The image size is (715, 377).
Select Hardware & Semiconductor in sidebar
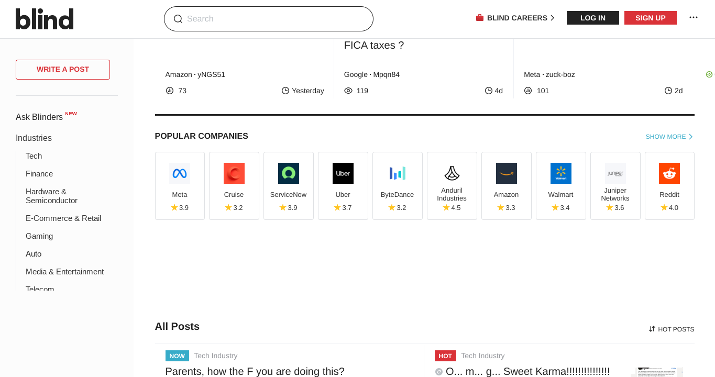tap(52, 196)
